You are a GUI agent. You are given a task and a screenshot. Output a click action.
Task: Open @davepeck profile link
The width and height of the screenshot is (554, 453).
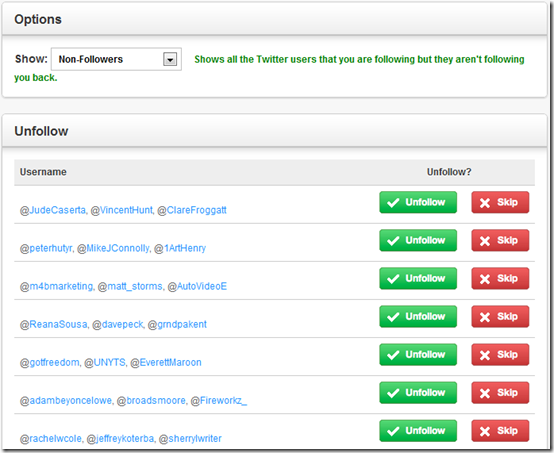[x=118, y=324]
